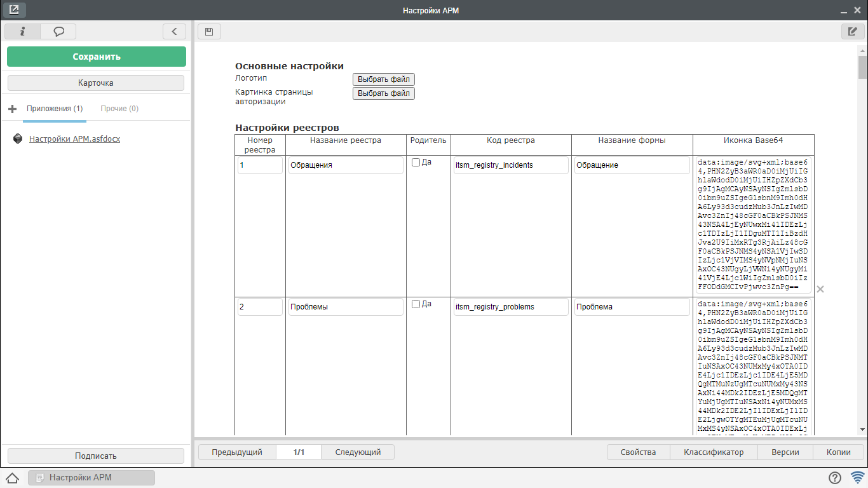Click the save diskette icon in toolbar
The height and width of the screenshot is (488, 868).
pos(209,31)
